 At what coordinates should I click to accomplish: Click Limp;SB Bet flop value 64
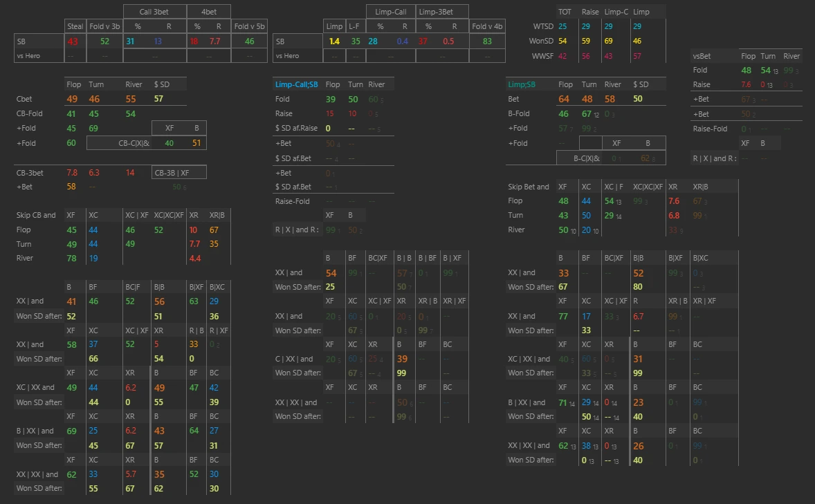(x=563, y=99)
